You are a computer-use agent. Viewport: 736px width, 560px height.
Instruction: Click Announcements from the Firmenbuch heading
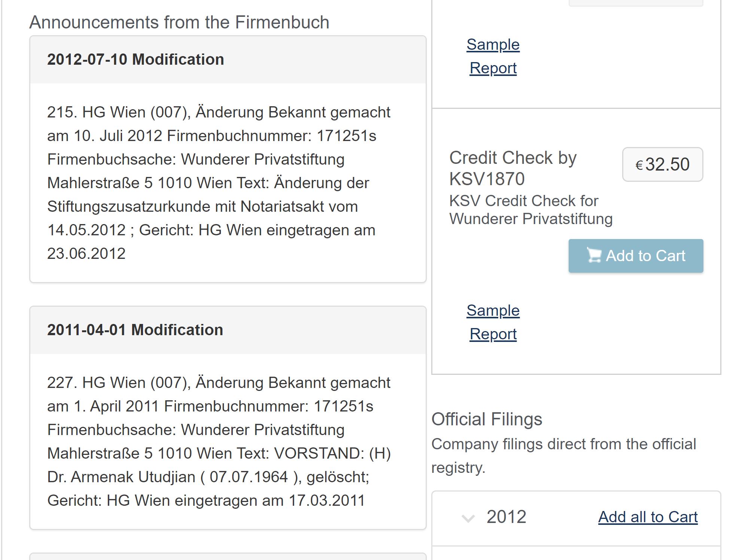pyautogui.click(x=179, y=22)
